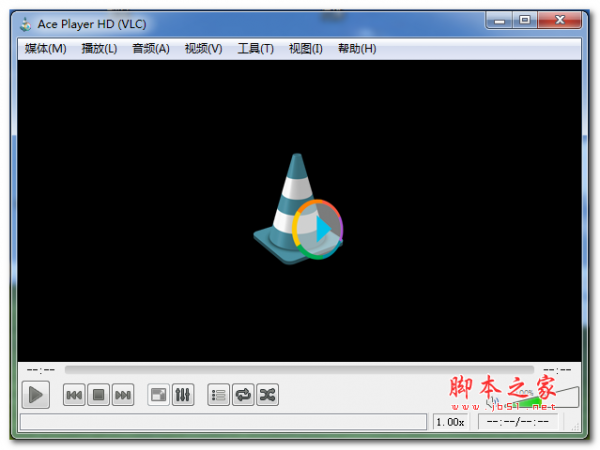Adjust the green volume slider

(543, 398)
